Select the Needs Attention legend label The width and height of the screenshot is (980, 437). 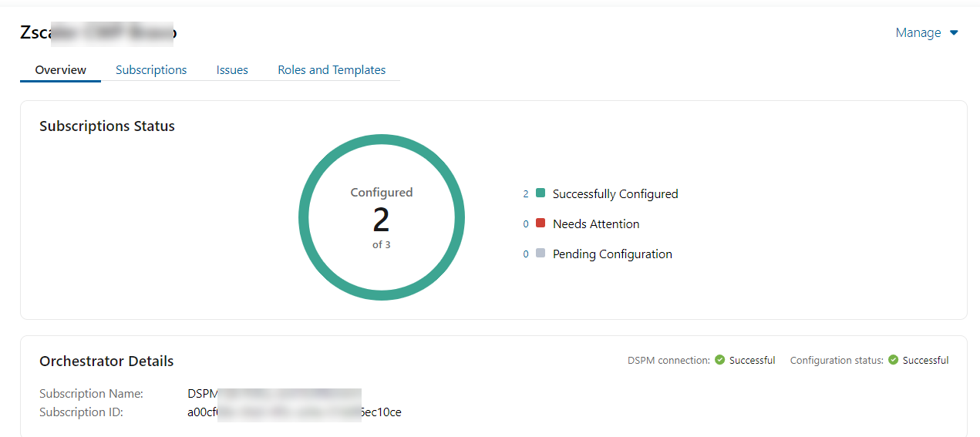pyautogui.click(x=596, y=224)
